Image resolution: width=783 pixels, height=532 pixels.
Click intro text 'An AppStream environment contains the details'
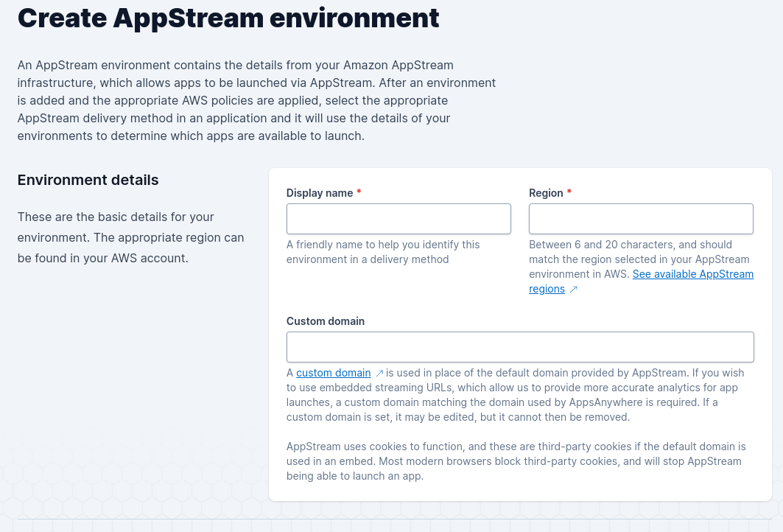tap(256, 100)
